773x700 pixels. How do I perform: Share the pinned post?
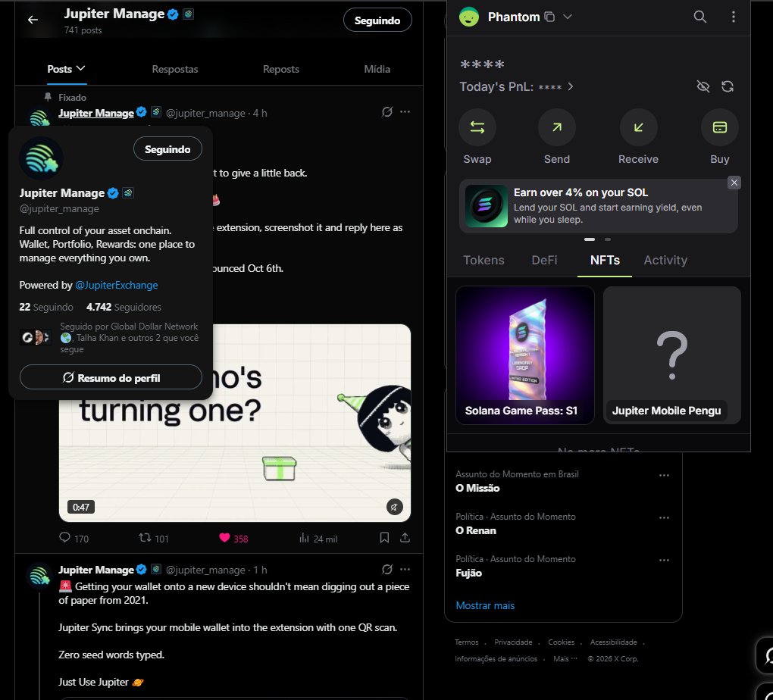click(x=405, y=538)
